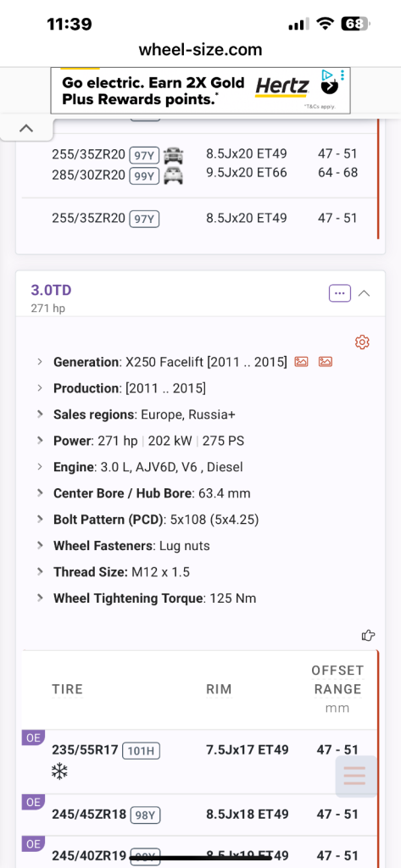This screenshot has height=868, width=401.
Task: Open the three-dots options for 3.0TD
Action: pyautogui.click(x=339, y=292)
